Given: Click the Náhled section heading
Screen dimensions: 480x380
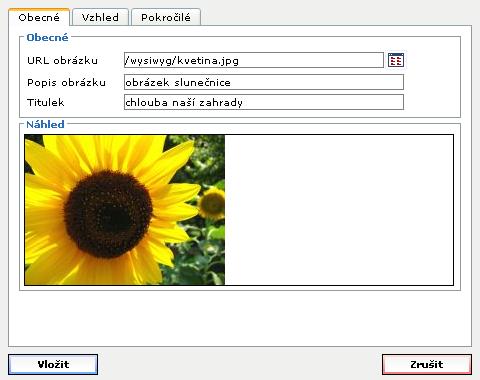Looking at the screenshot, I should point(45,125).
